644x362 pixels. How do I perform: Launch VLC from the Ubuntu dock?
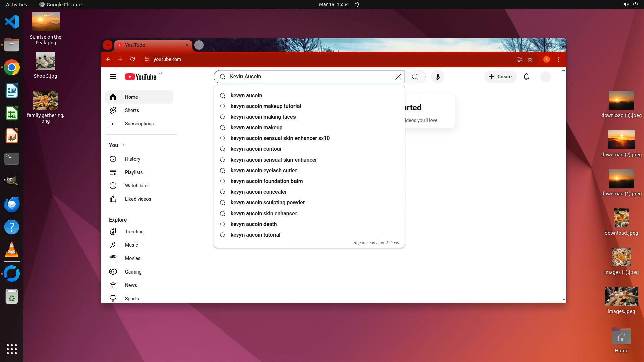12,250
